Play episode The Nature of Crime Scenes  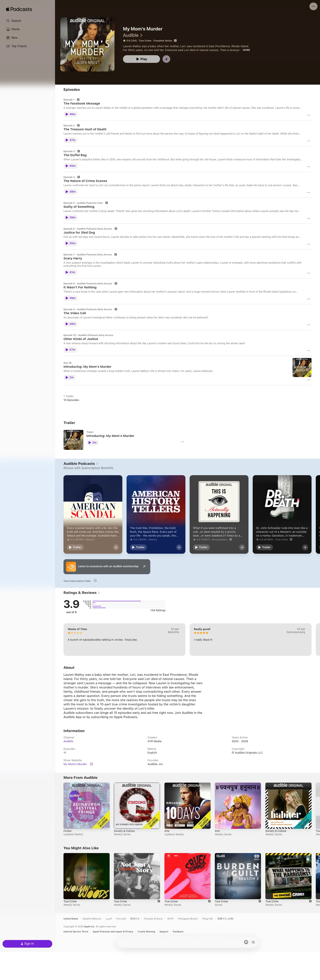pyautogui.click(x=70, y=192)
